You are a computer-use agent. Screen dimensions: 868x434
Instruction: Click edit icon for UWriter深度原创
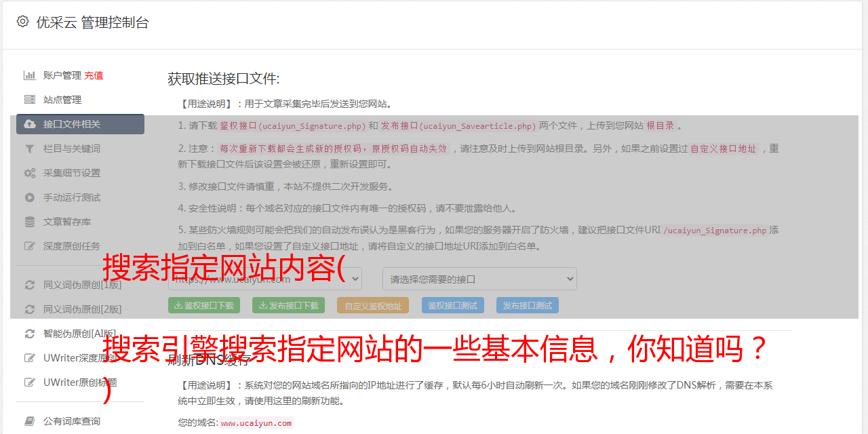pos(30,358)
